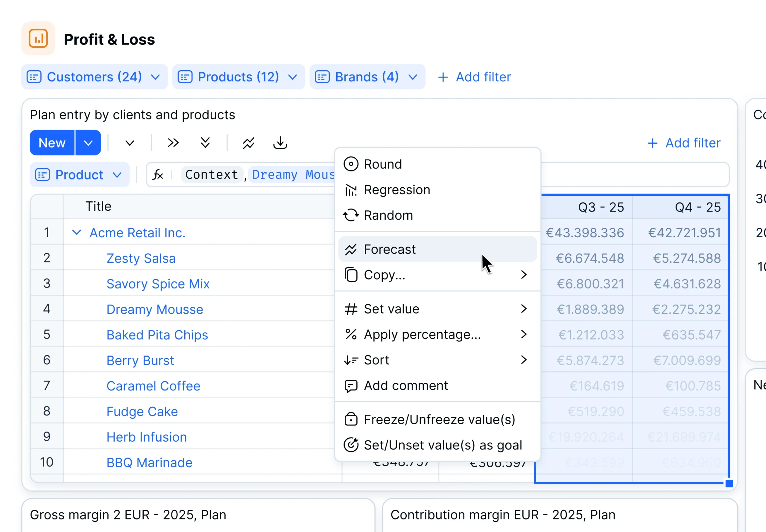Expand the Brands (4) filter dropdown
The image size is (766, 532).
pyautogui.click(x=367, y=77)
